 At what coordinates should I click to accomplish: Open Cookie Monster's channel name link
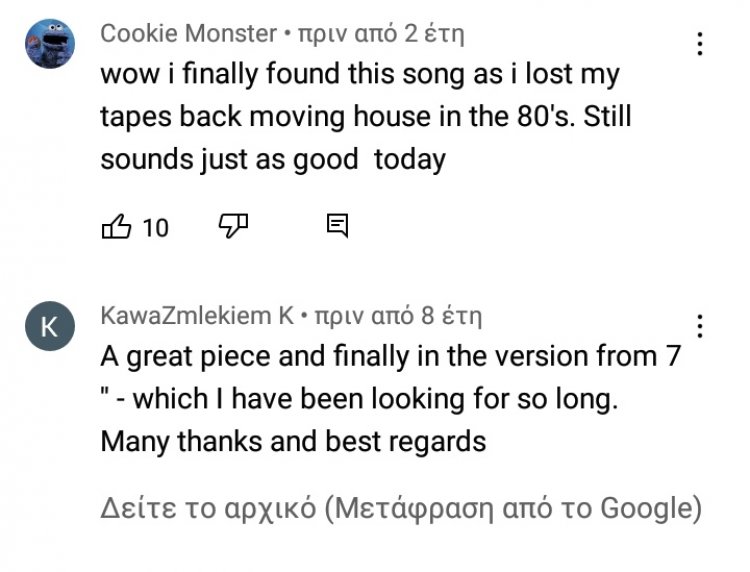pyautogui.click(x=188, y=34)
